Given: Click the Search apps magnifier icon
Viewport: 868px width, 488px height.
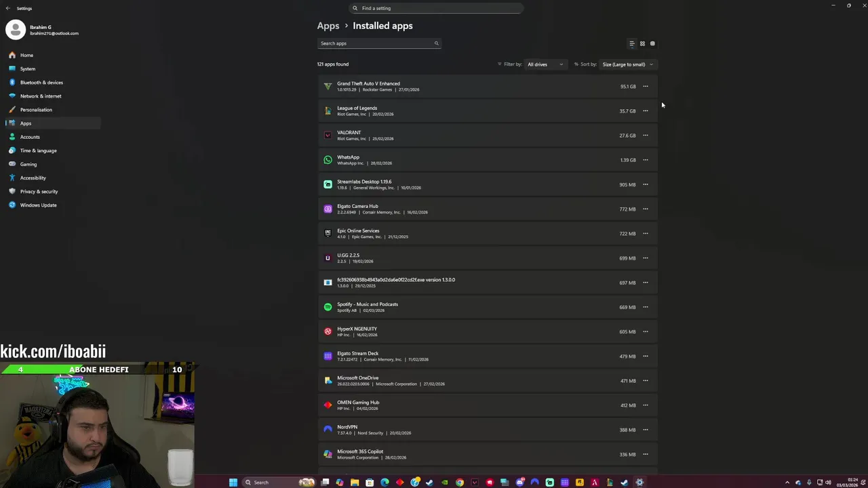Looking at the screenshot, I should pyautogui.click(x=436, y=43).
